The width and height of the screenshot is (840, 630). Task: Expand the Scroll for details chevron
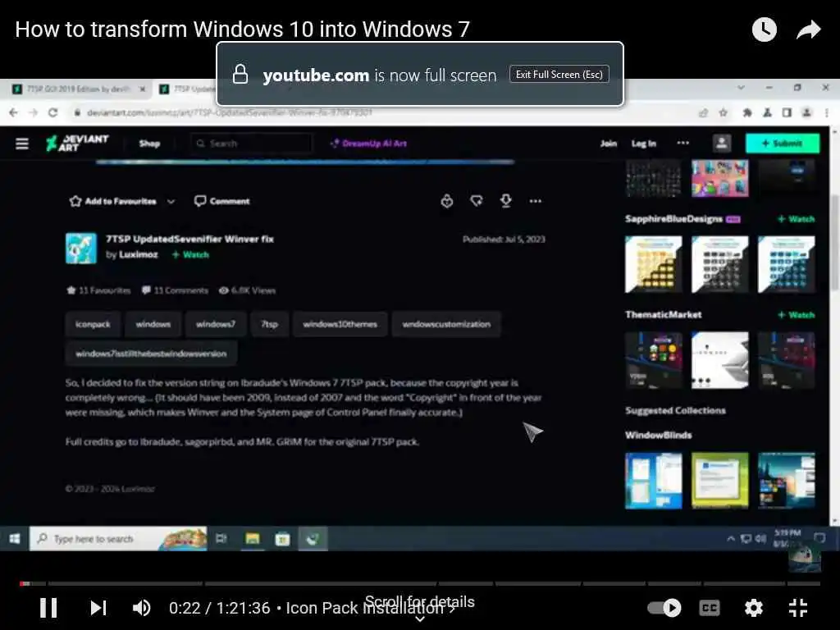(x=420, y=619)
